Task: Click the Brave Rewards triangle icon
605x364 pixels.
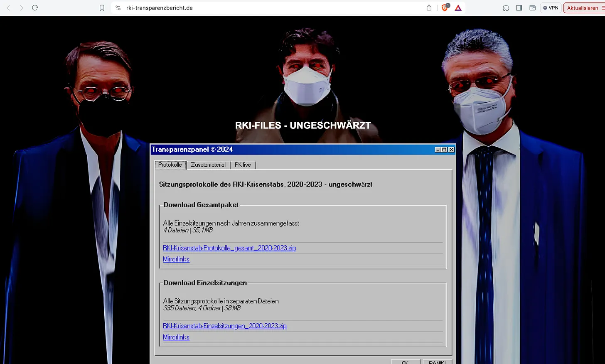Action: pyautogui.click(x=458, y=8)
